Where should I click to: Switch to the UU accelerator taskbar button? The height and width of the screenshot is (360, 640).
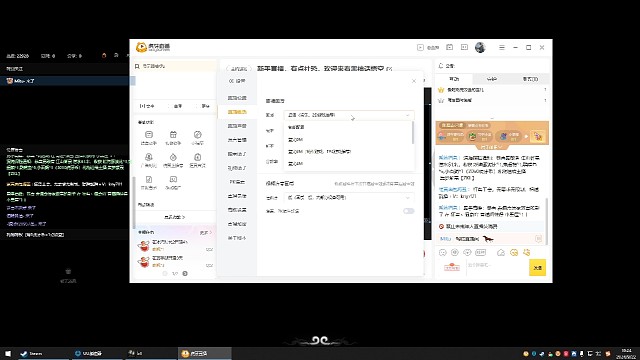tap(96, 353)
